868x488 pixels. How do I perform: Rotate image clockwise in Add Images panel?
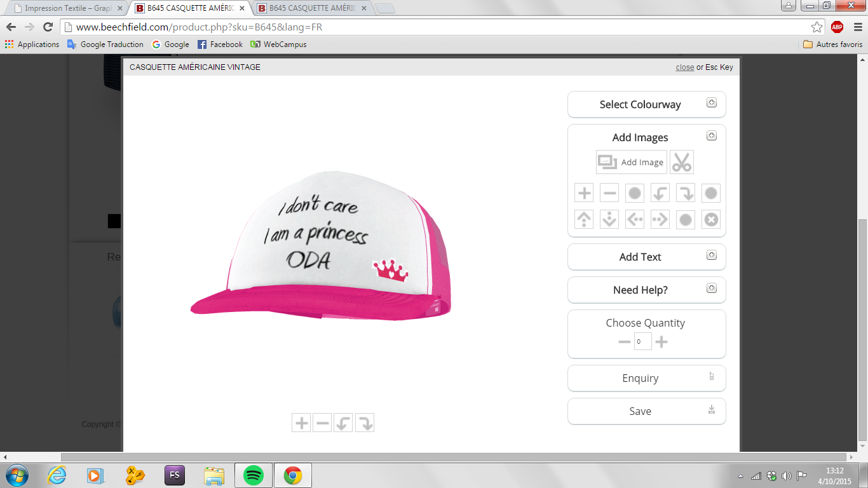(x=686, y=193)
